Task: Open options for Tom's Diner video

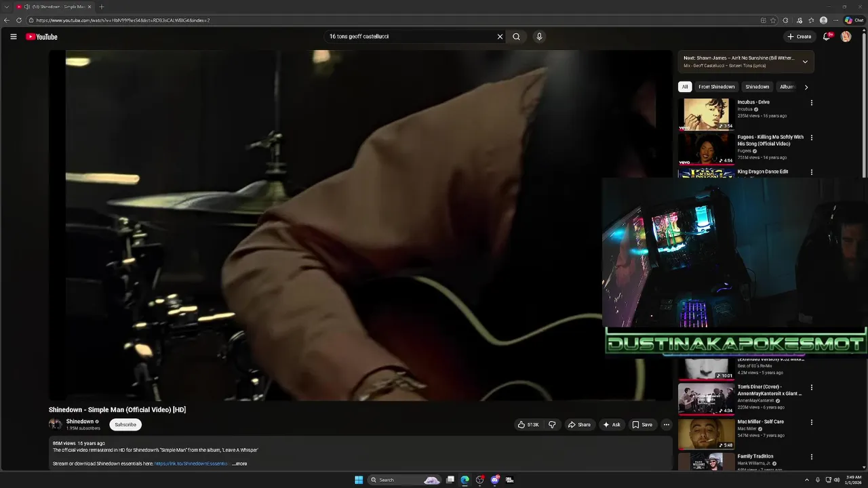Action: [811, 388]
